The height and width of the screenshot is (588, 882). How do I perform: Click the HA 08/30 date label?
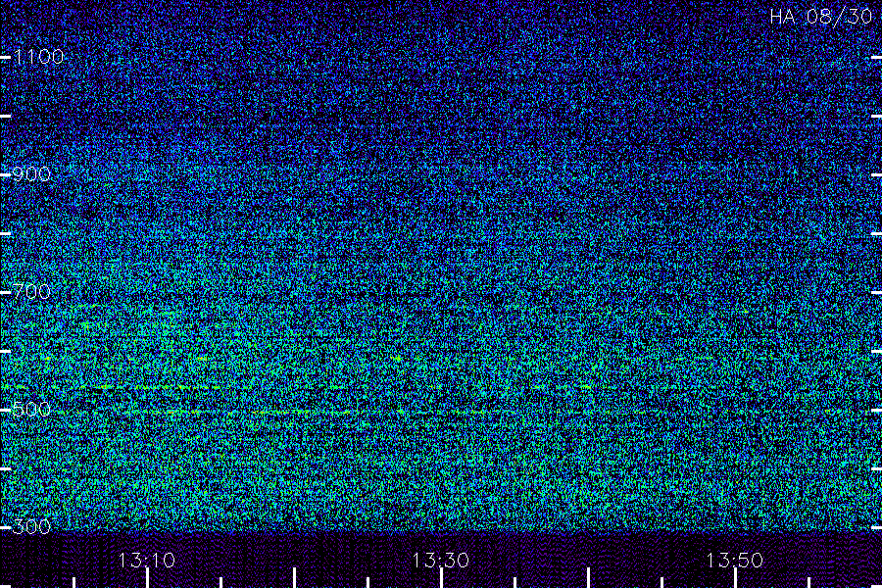click(820, 17)
